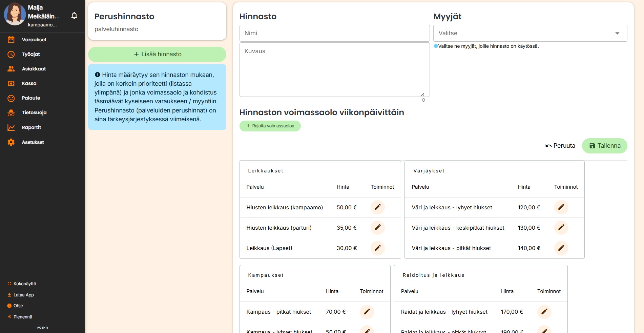Edit Väri ja leikkaus - lyhyet hiukset

(561, 207)
